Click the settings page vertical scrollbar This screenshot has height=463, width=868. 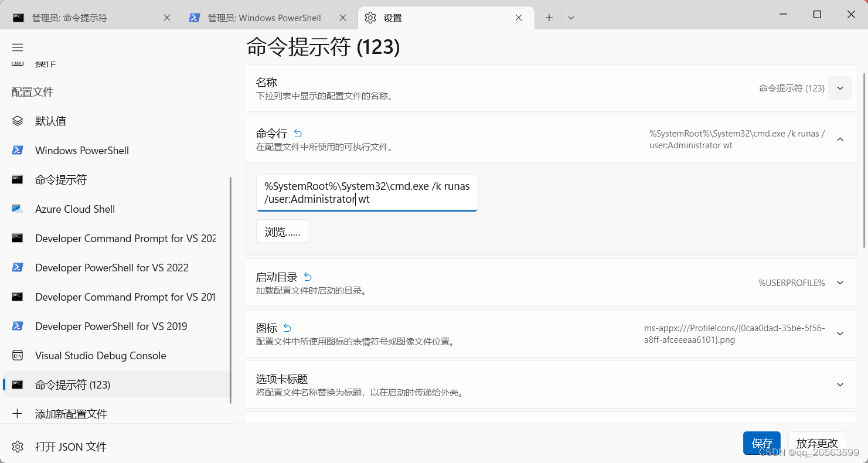[x=864, y=159]
